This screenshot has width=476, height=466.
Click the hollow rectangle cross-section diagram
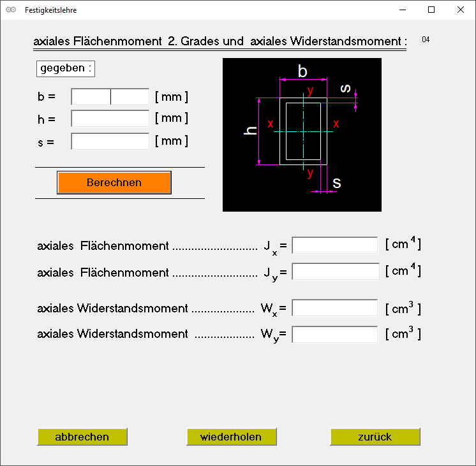click(x=302, y=135)
